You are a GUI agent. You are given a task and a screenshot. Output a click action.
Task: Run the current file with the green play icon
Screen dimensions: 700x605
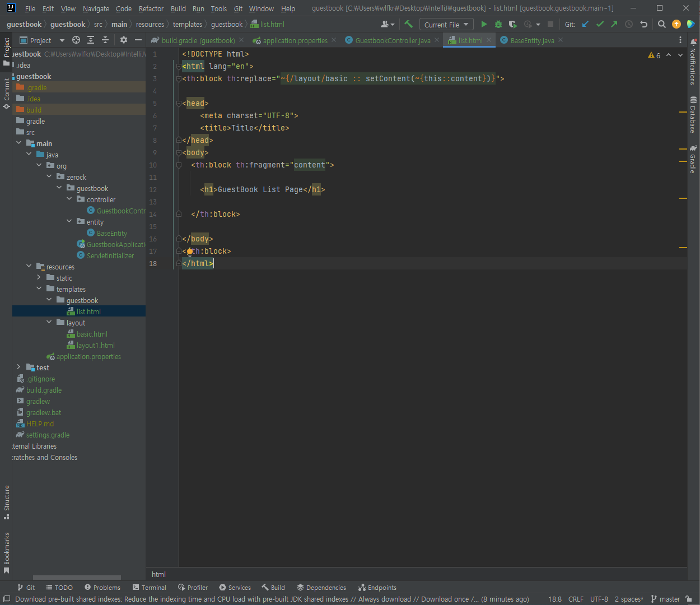[x=484, y=24]
